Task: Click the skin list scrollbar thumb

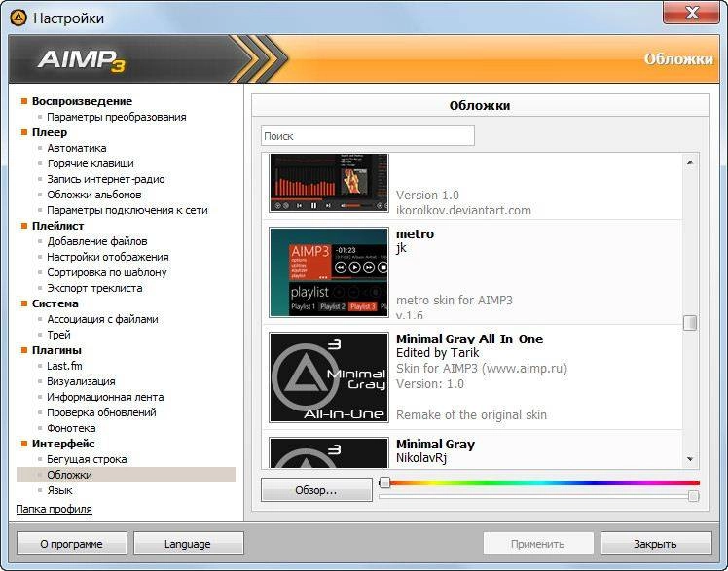Action: [690, 323]
